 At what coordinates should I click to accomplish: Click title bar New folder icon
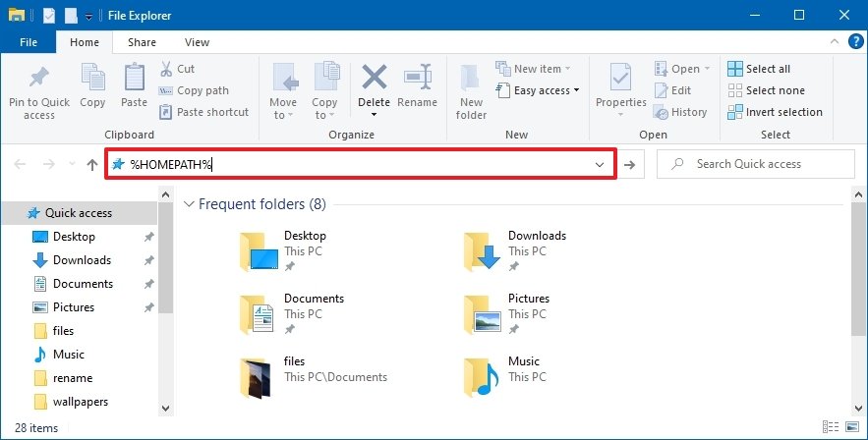[x=71, y=16]
